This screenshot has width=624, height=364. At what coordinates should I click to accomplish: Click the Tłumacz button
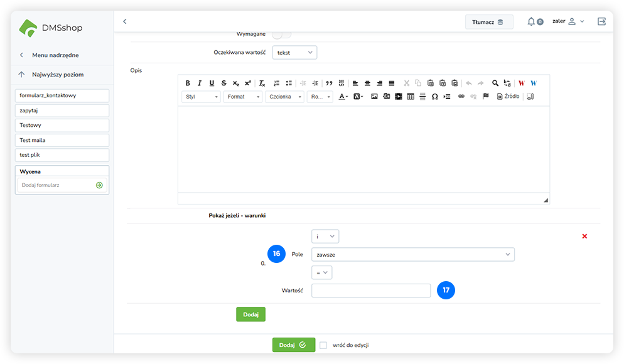point(488,22)
